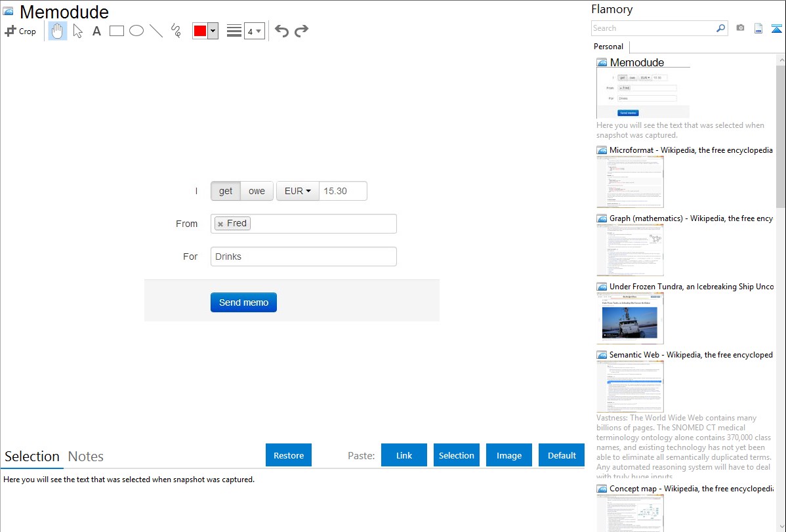
Task: Paste as Image
Action: click(x=509, y=455)
